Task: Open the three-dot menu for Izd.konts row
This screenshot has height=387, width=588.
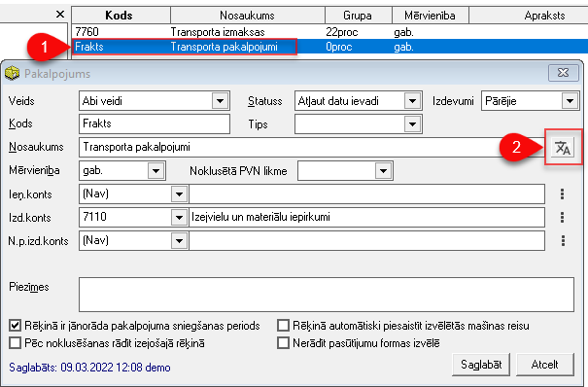Action: click(562, 217)
